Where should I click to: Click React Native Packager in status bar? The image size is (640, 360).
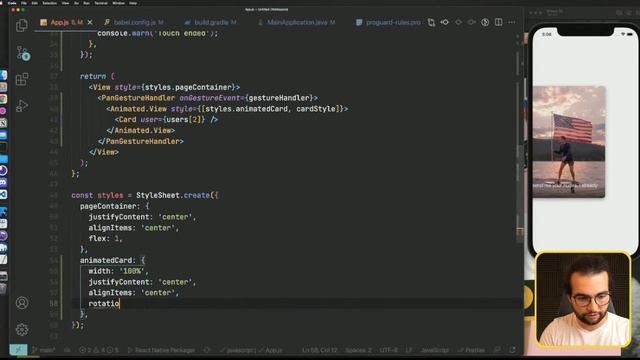(x=161, y=350)
